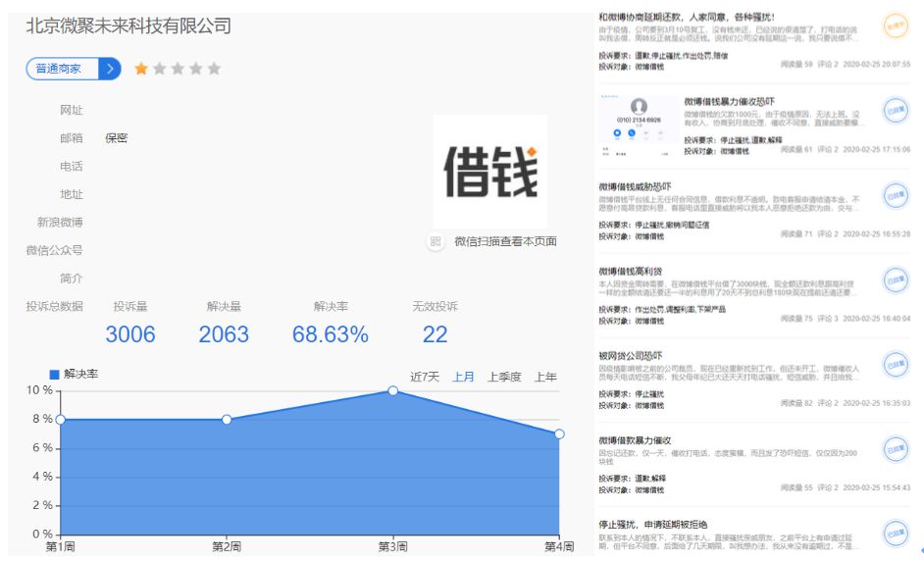Open complaint 微博借钱暴力催收恐吓
This screenshot has width=924, height=561.
(x=729, y=101)
